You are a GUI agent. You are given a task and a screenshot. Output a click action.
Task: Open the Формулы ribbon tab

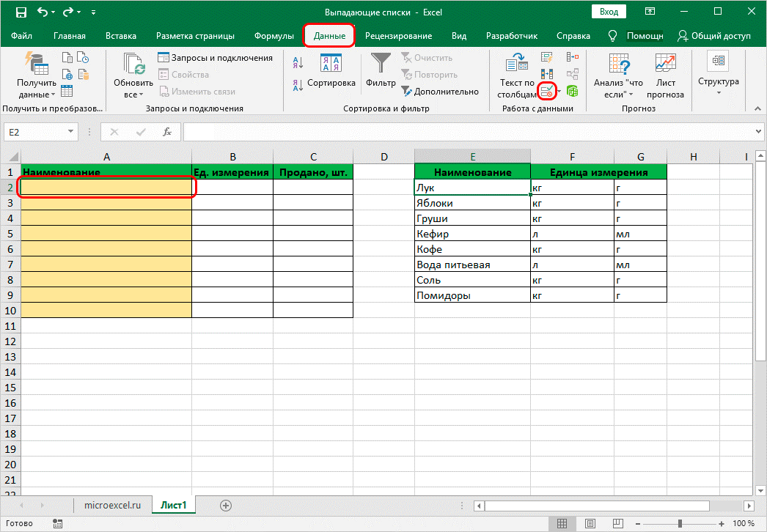click(x=274, y=36)
